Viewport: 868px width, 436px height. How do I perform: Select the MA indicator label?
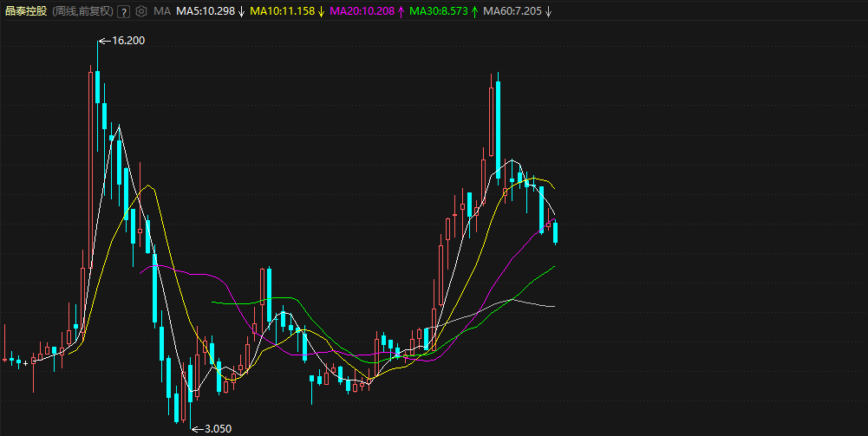click(x=162, y=11)
